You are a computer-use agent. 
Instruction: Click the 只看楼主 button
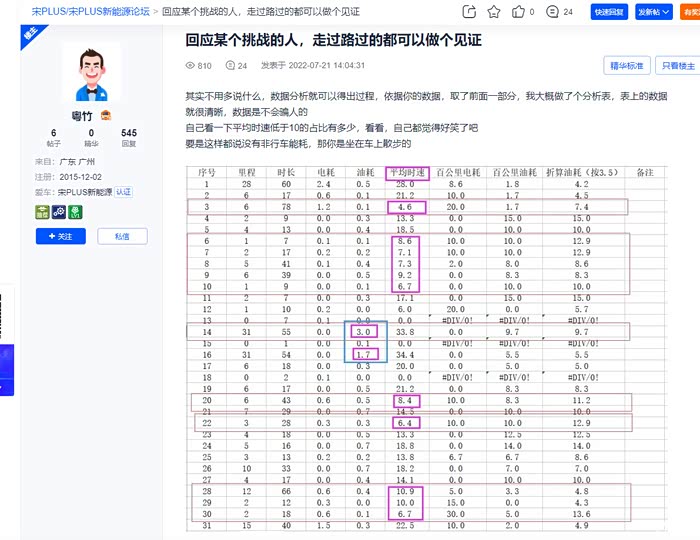pos(678,66)
